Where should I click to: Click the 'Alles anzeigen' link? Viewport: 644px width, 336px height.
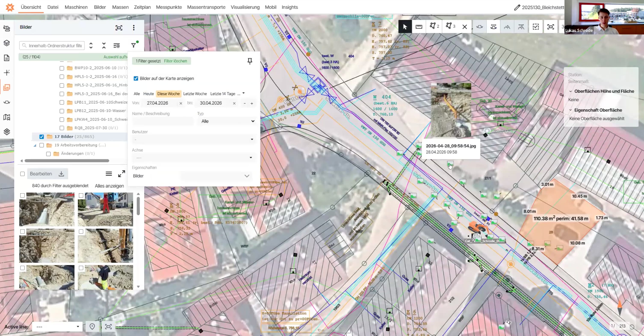[109, 186]
